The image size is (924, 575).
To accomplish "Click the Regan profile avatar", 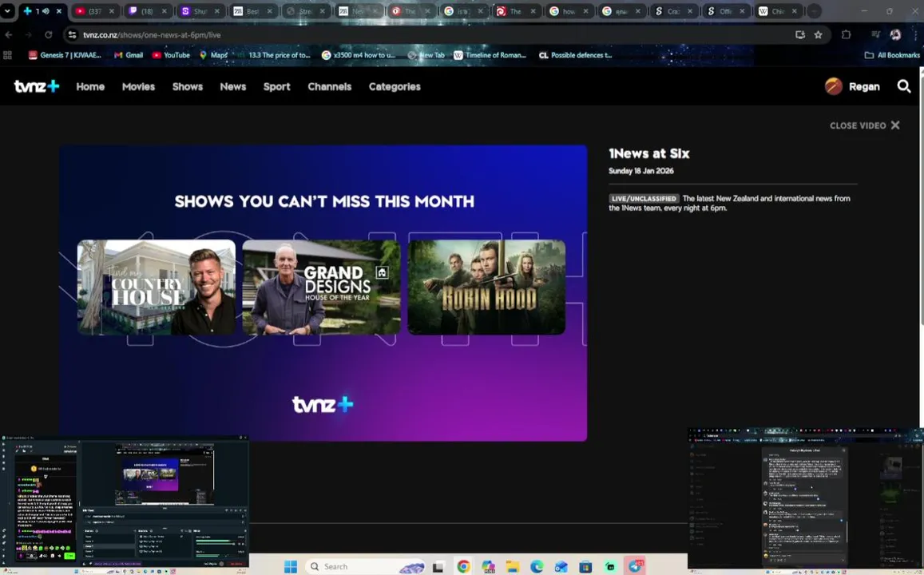I will [x=833, y=86].
